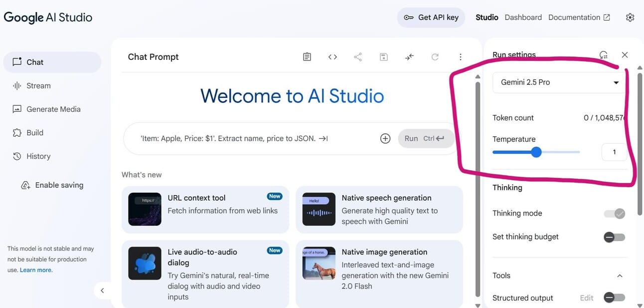Click the Temperature slider handle
The width and height of the screenshot is (644, 308).
536,152
